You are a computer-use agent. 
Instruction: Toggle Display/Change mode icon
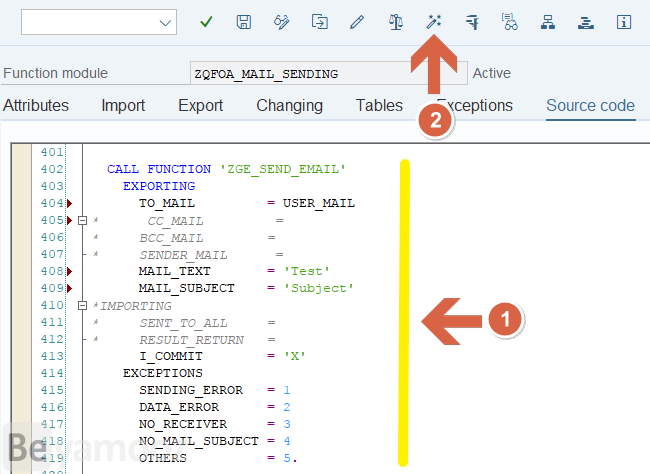pos(282,21)
